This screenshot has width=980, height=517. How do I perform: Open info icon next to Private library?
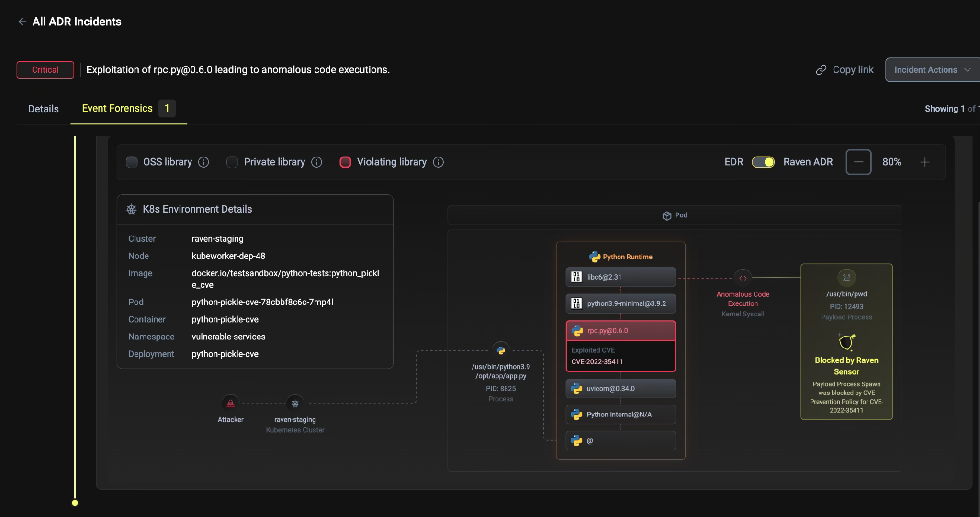click(316, 162)
